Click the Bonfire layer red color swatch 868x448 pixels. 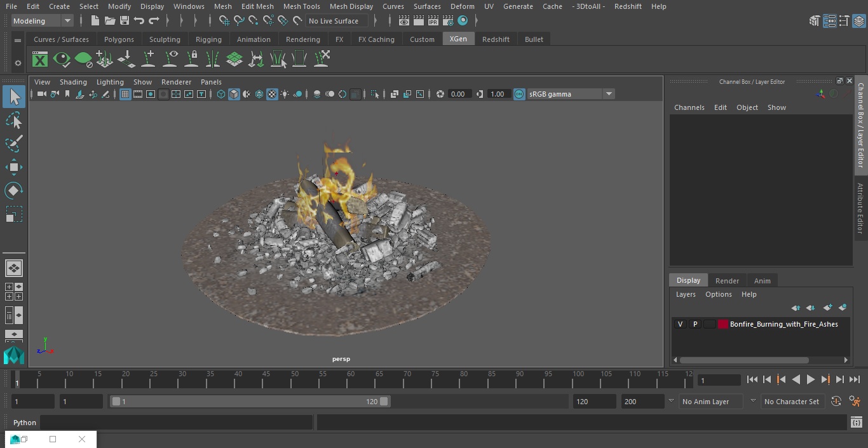pyautogui.click(x=722, y=324)
